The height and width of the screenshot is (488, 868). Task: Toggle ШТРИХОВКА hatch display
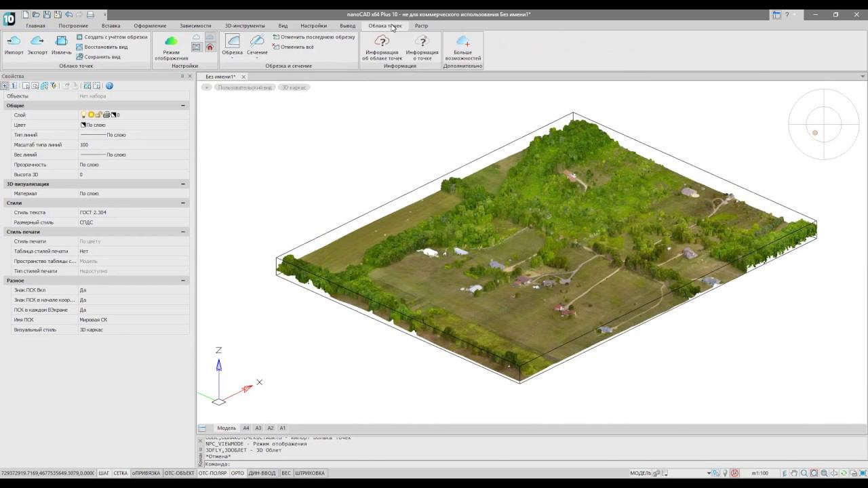point(310,473)
